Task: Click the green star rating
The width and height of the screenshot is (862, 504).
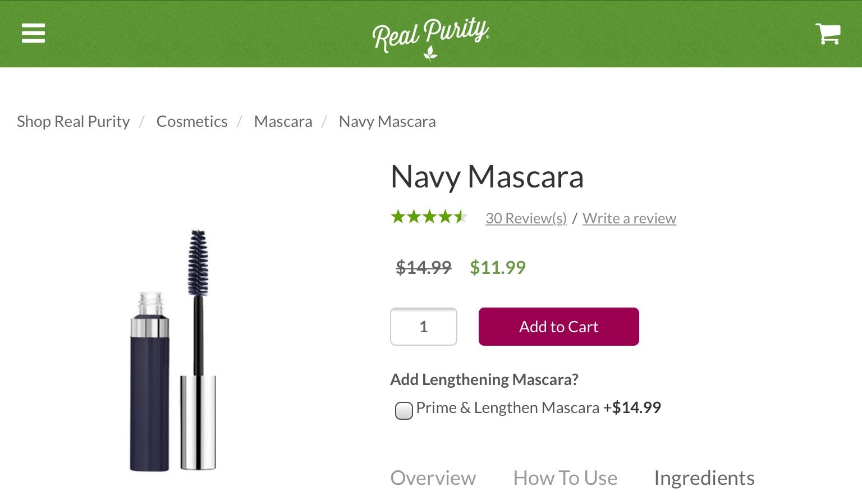Action: click(429, 217)
